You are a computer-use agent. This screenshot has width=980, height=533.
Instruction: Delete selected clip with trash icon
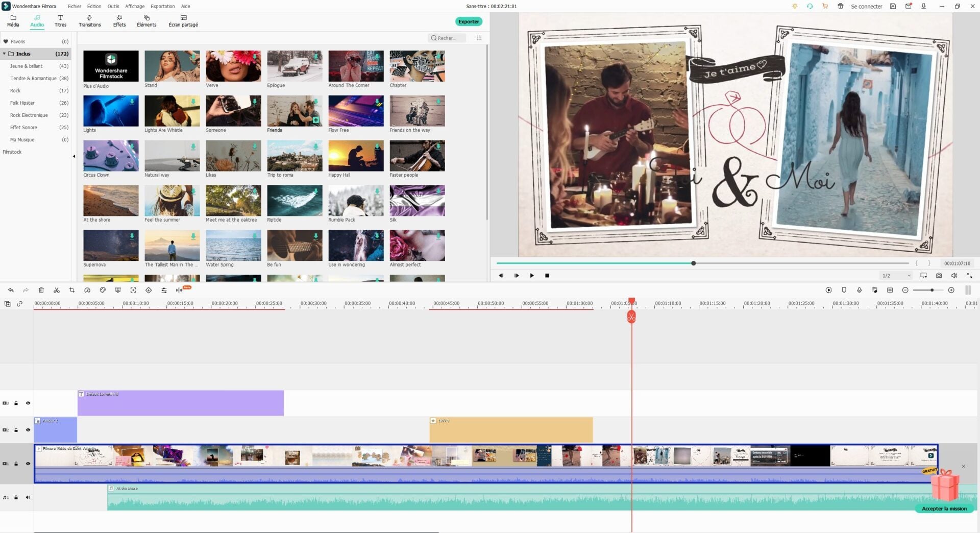pyautogui.click(x=41, y=290)
